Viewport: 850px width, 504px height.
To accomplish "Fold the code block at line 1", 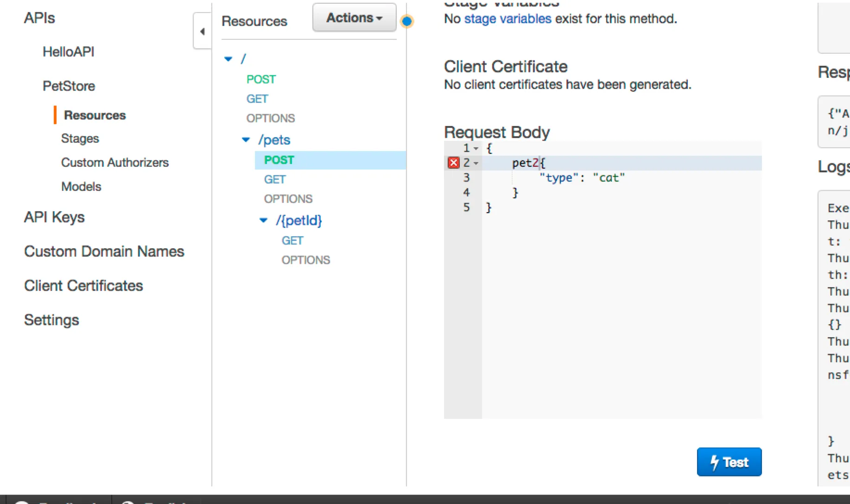I will pyautogui.click(x=476, y=148).
